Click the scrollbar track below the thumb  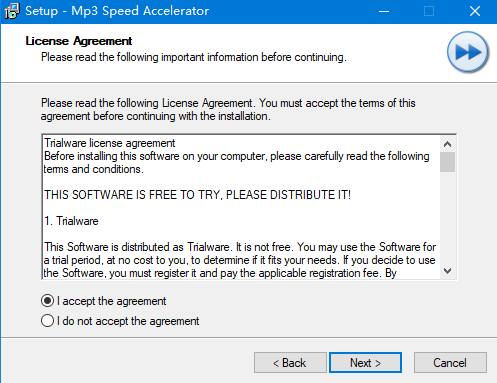tap(447, 217)
